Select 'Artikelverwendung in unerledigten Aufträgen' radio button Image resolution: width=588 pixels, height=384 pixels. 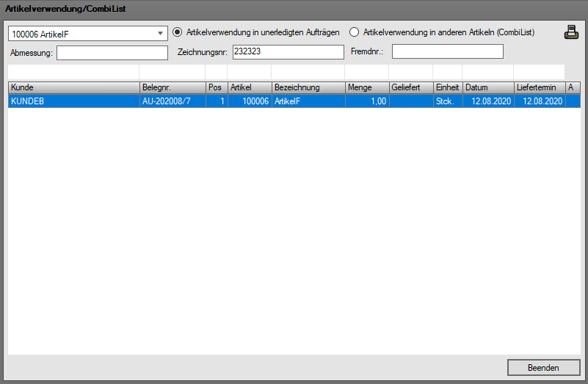point(178,32)
